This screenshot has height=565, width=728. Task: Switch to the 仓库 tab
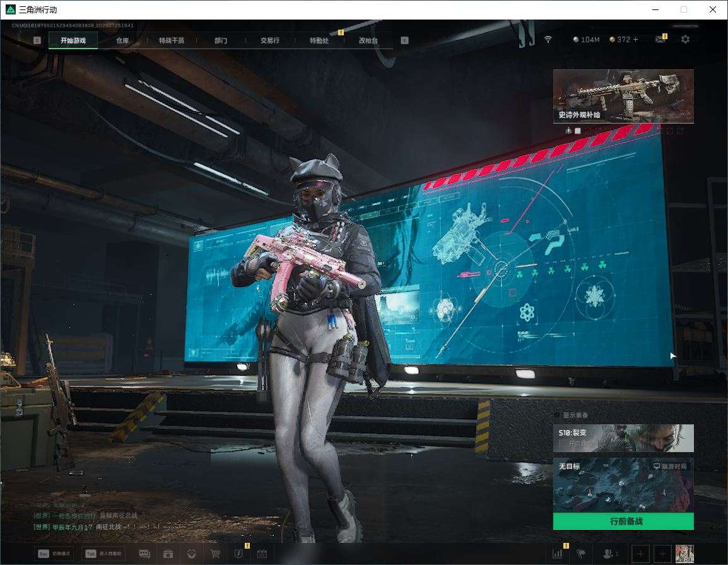122,40
